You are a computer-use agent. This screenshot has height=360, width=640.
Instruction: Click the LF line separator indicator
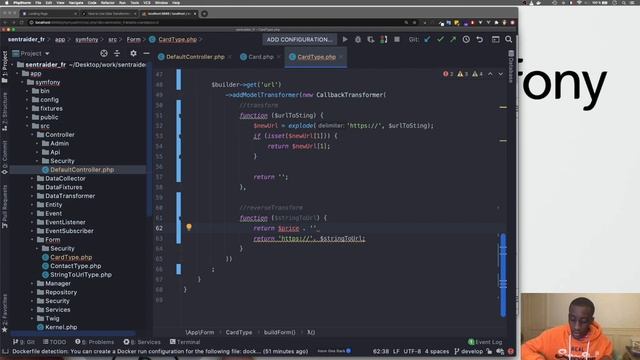[396, 351]
